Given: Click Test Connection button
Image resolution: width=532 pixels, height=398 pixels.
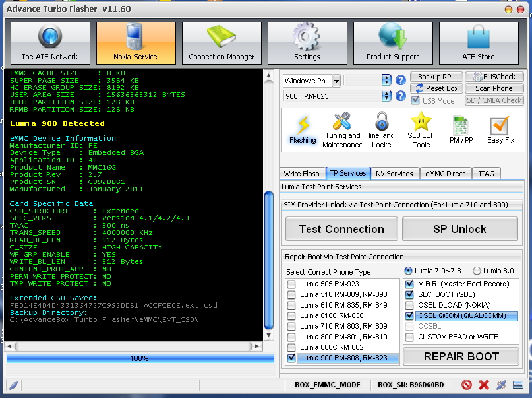Looking at the screenshot, I should pos(341,229).
